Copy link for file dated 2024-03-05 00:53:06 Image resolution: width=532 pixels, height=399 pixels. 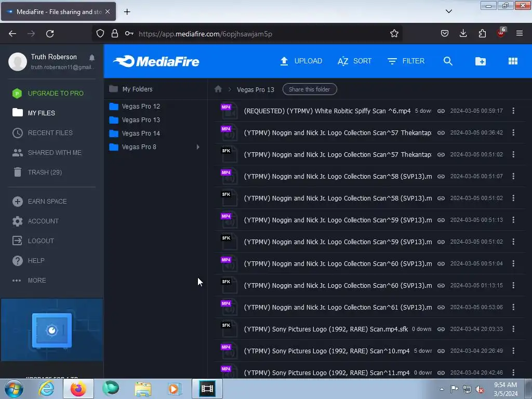[x=441, y=308]
